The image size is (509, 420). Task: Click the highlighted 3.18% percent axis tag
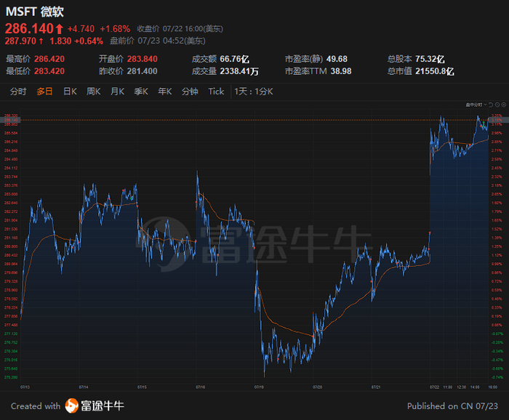[x=498, y=120]
